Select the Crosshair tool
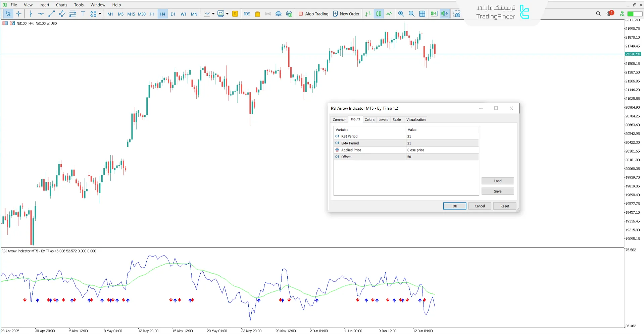 pyautogui.click(x=19, y=14)
